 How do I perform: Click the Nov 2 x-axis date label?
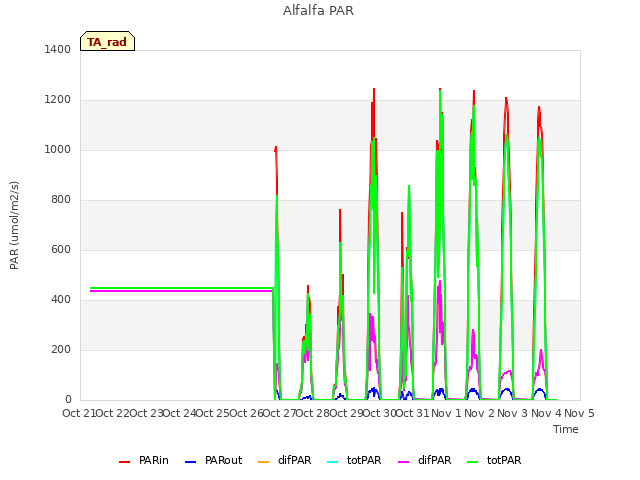pyautogui.click(x=480, y=413)
